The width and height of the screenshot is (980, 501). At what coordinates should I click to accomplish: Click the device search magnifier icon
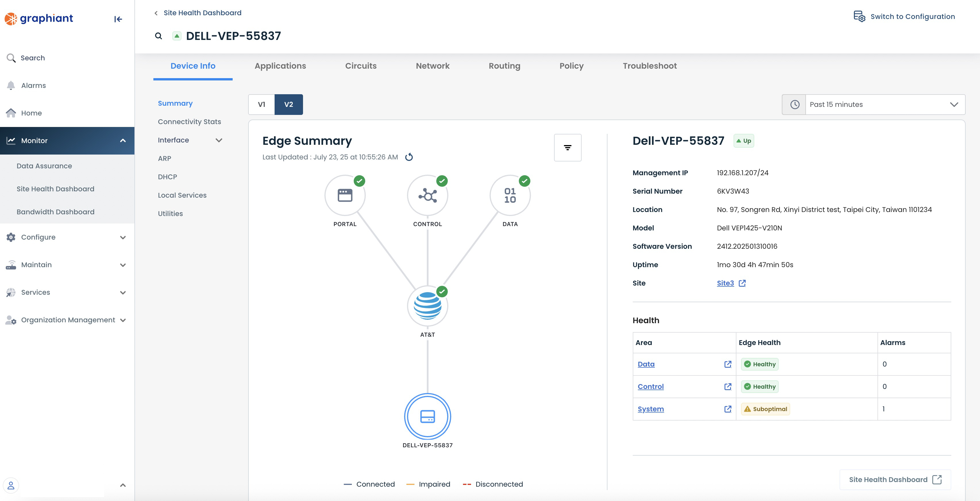(x=159, y=36)
